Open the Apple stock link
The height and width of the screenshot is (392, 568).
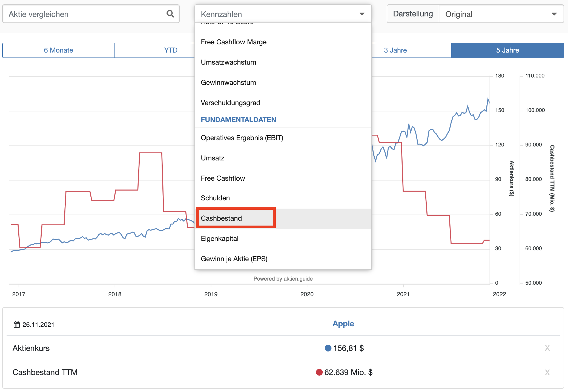point(343,324)
